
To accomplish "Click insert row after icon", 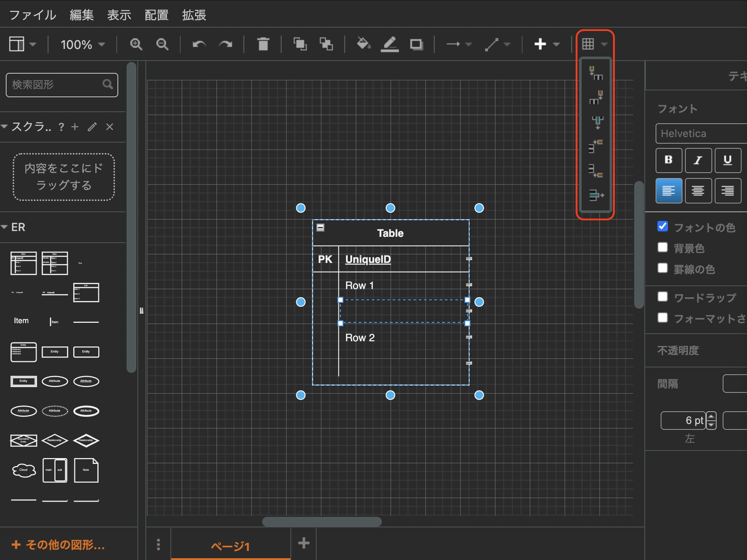I will 595,170.
